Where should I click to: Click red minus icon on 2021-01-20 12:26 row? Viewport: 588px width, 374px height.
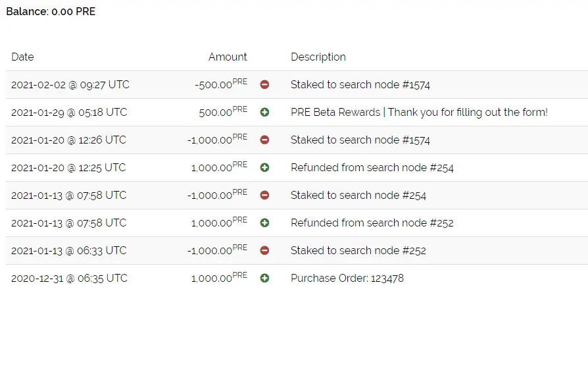[x=264, y=140]
